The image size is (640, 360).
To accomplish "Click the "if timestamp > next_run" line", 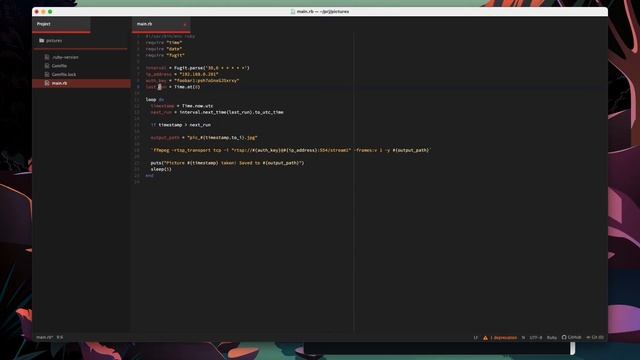I will click(180, 125).
